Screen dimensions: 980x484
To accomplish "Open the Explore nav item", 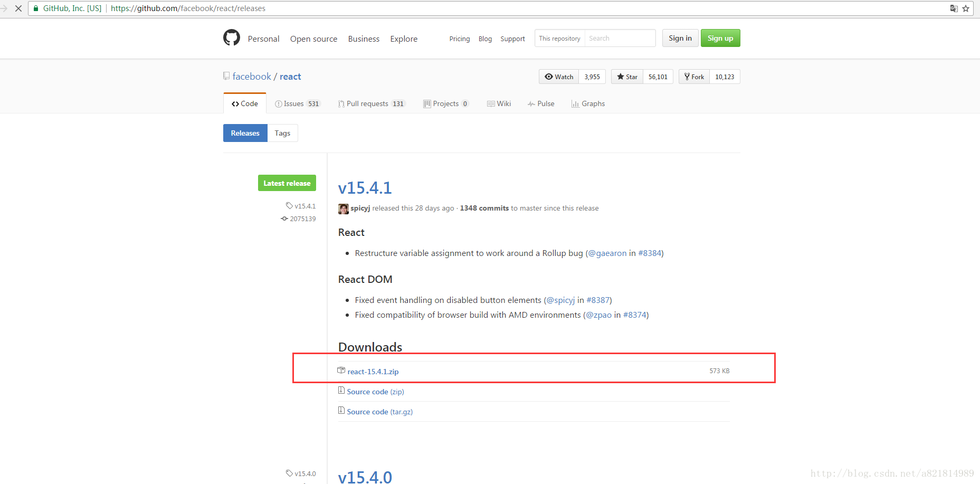I will point(404,39).
